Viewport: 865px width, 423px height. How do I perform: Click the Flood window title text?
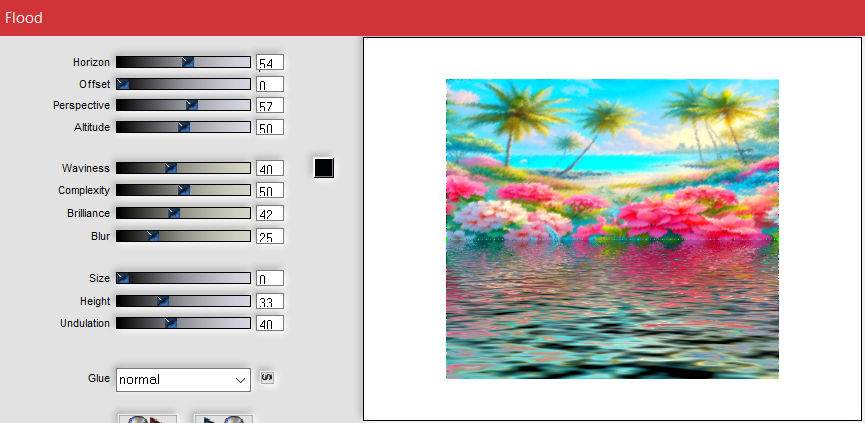24,18
